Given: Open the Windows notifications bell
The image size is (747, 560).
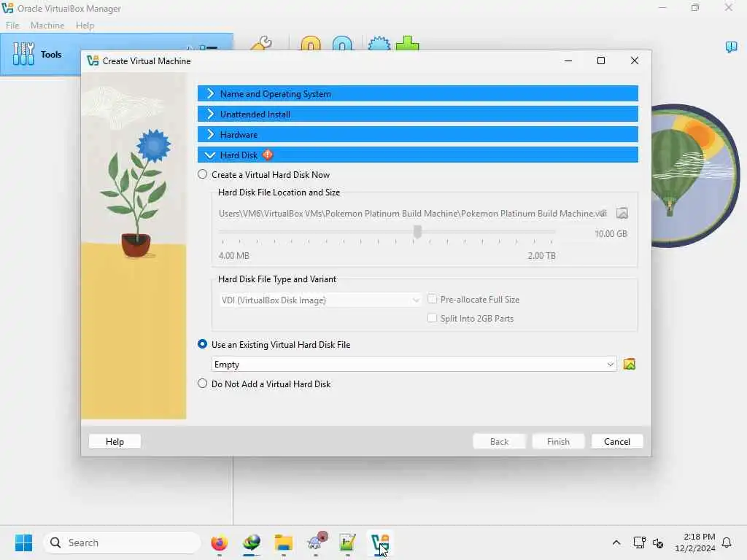Looking at the screenshot, I should 727,542.
